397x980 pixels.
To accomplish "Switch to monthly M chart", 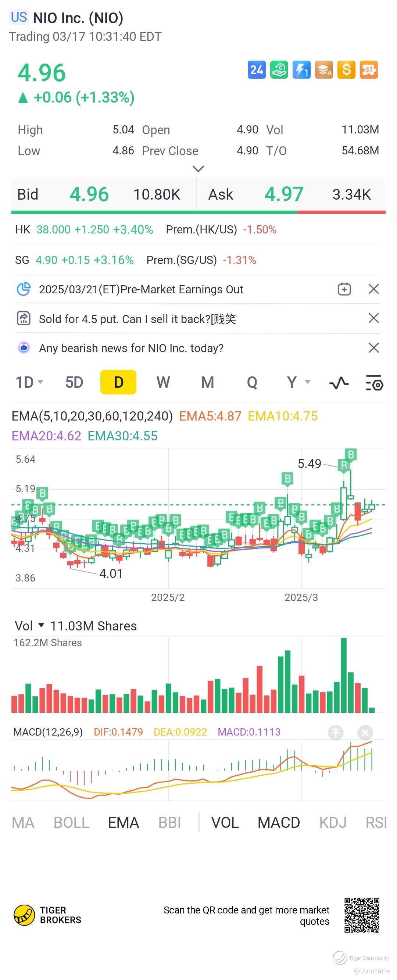I will (208, 382).
